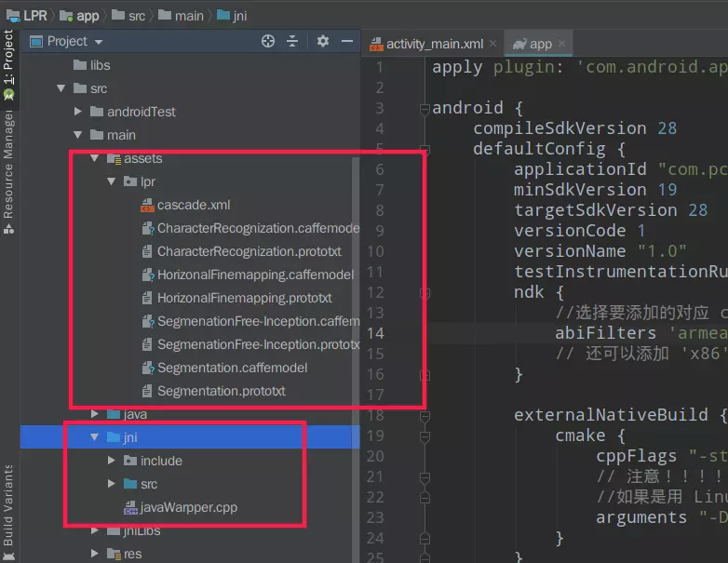Select Segmentation.prototxt in the tree

coord(221,391)
